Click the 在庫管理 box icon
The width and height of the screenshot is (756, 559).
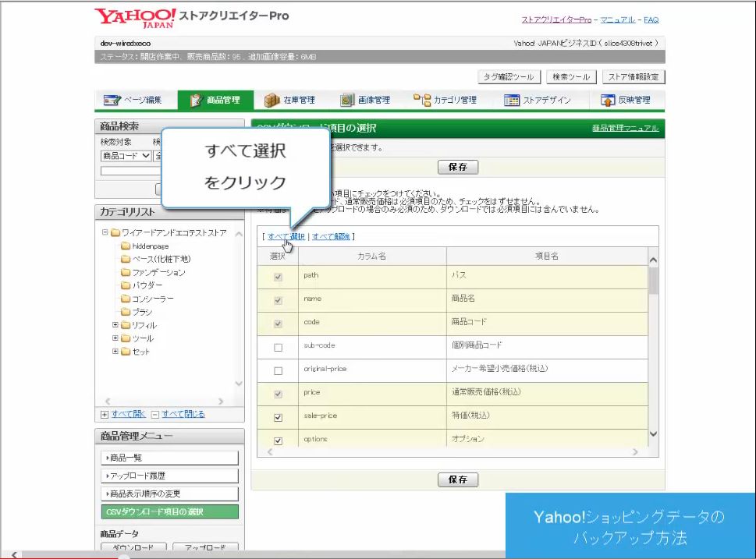(x=272, y=101)
